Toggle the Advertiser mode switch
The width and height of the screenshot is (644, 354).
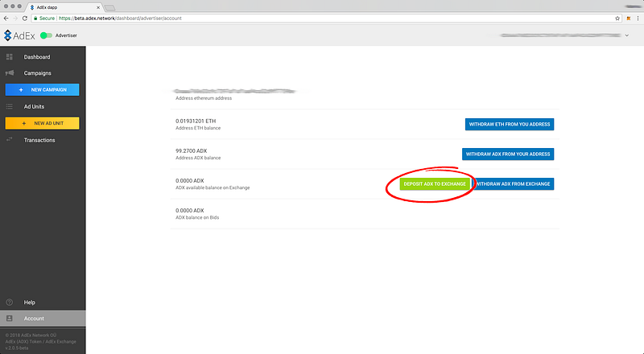pyautogui.click(x=46, y=35)
